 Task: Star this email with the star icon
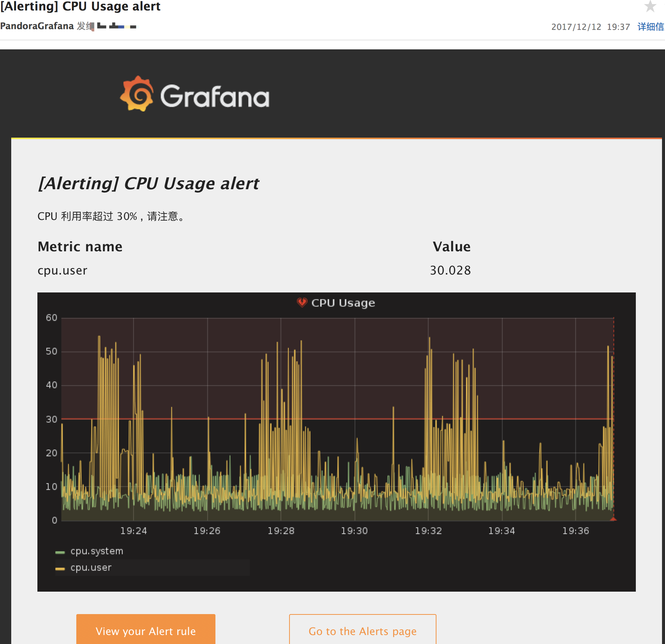650,6
